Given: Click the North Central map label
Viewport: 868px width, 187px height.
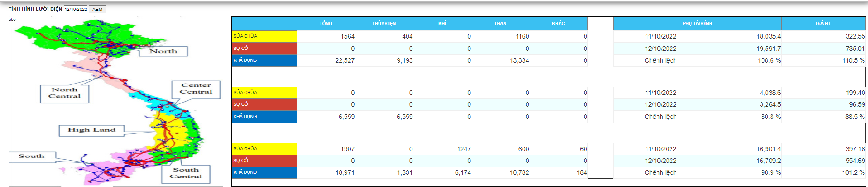Looking at the screenshot, I should coord(64,93).
